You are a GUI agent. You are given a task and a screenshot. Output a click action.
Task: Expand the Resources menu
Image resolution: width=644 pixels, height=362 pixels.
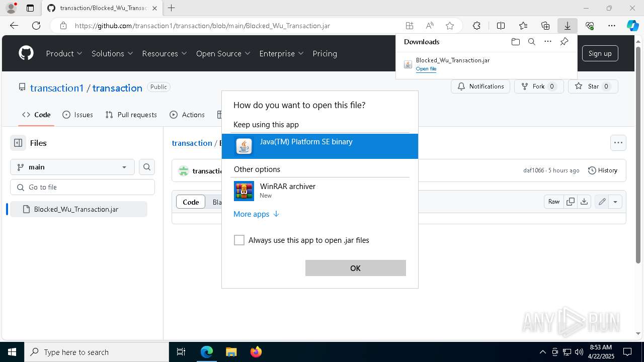pos(165,53)
